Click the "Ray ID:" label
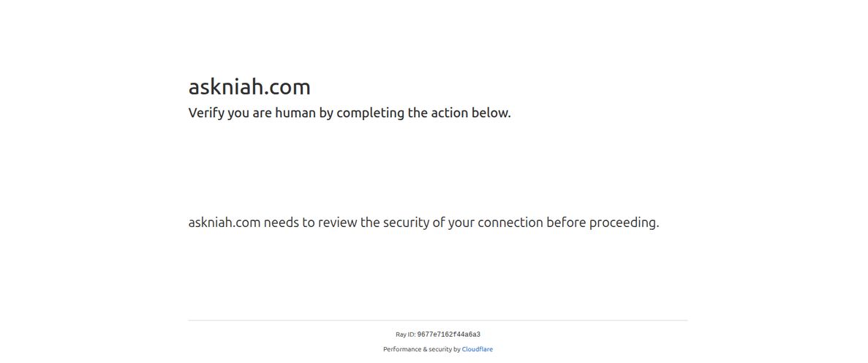This screenshot has width=868, height=363. point(405,334)
